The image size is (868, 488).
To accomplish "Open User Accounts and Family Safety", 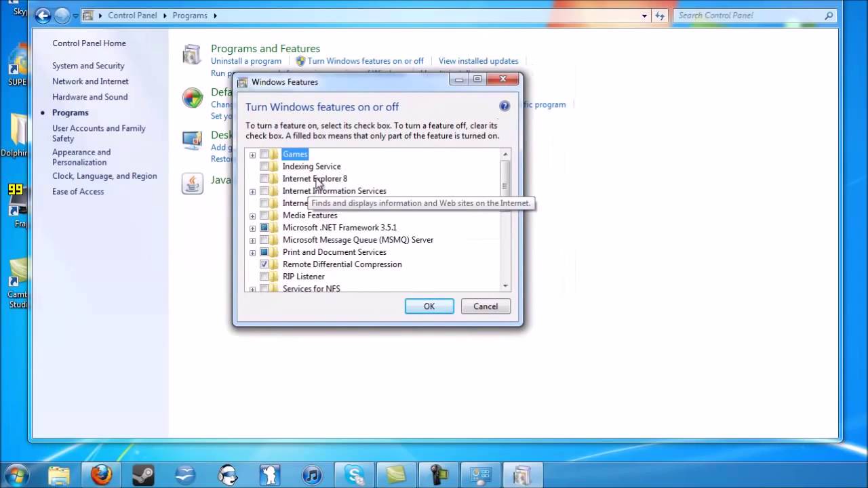I will (99, 133).
